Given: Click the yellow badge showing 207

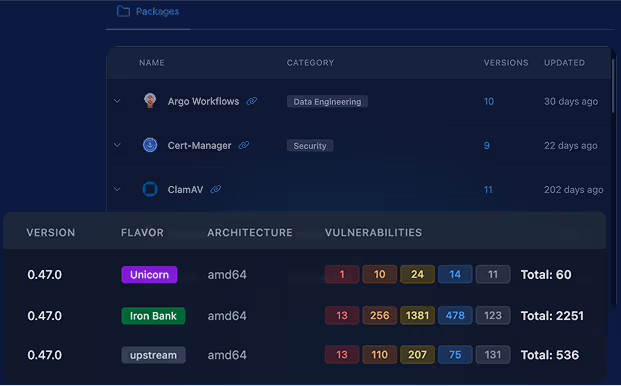Looking at the screenshot, I should tap(417, 355).
